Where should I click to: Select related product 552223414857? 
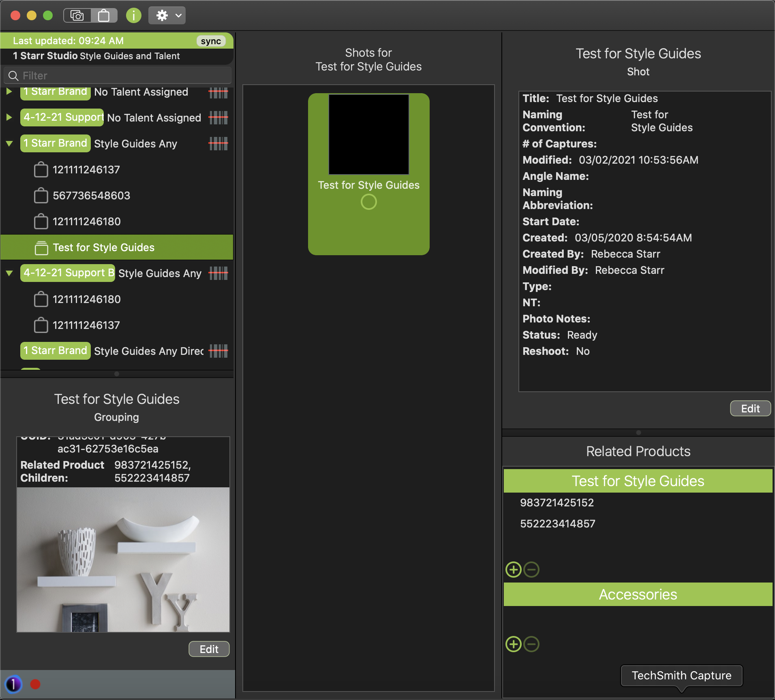[x=558, y=524]
